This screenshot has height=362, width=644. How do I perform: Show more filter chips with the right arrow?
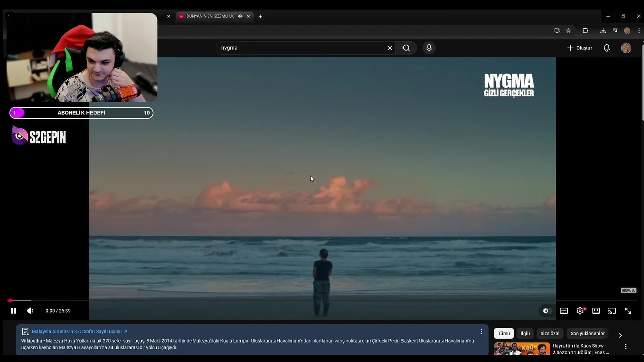coord(620,335)
